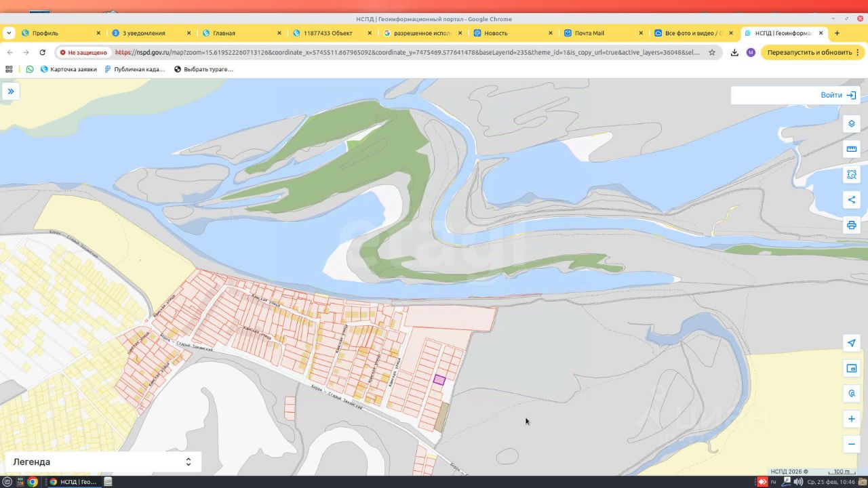The image size is (868, 488).
Task: Open the tab search dropdown arrow
Action: pos(9,33)
